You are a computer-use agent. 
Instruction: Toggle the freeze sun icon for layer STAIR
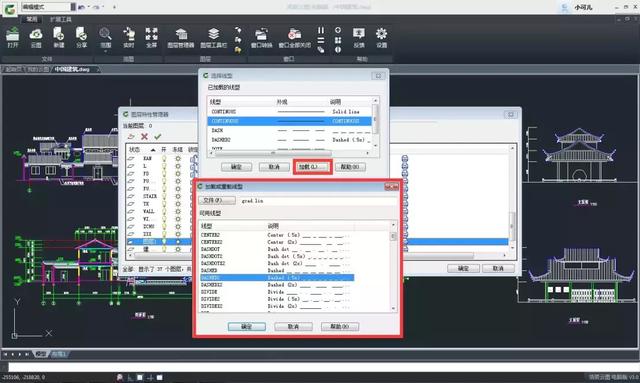[x=178, y=196]
